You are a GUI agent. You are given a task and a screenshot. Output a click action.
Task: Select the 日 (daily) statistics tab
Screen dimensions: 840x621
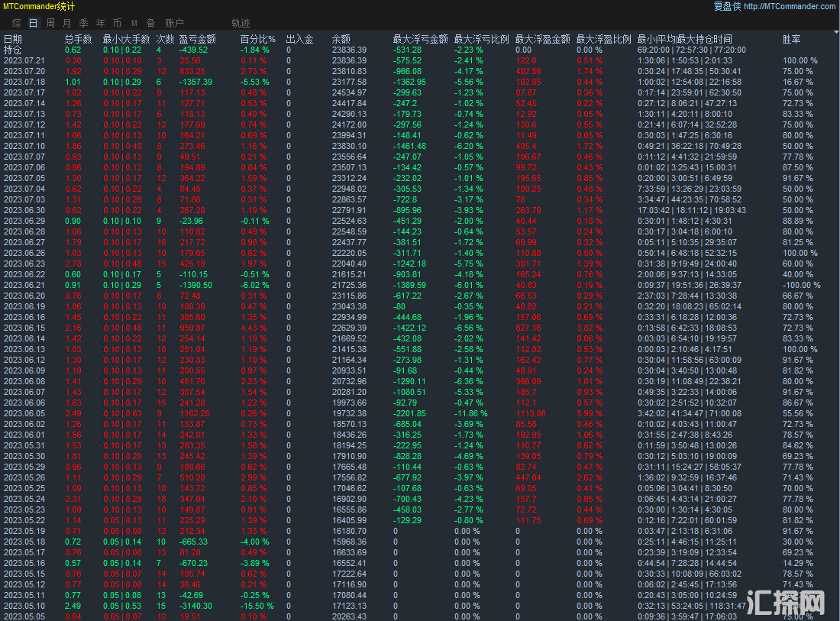pyautogui.click(x=34, y=23)
